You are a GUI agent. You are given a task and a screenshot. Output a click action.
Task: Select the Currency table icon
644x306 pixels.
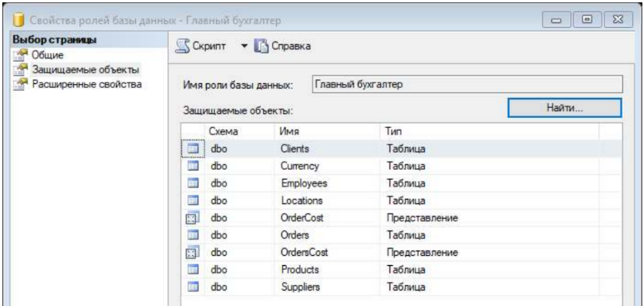pos(193,166)
